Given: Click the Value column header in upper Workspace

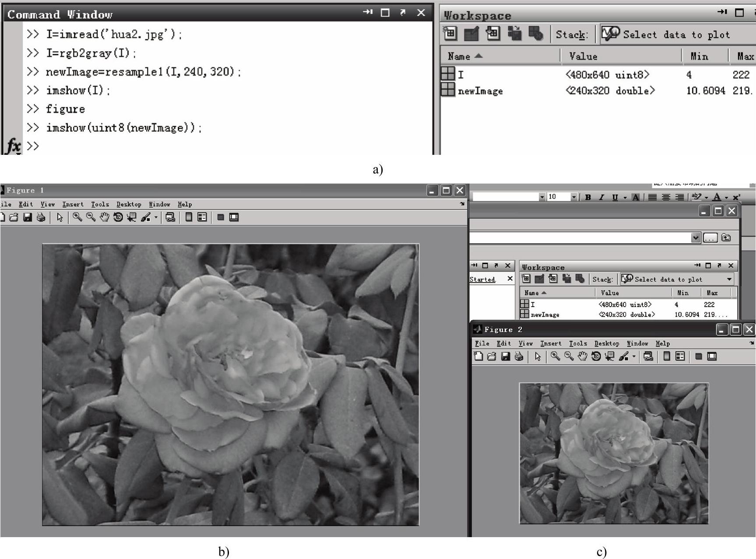Looking at the screenshot, I should pyautogui.click(x=621, y=56).
